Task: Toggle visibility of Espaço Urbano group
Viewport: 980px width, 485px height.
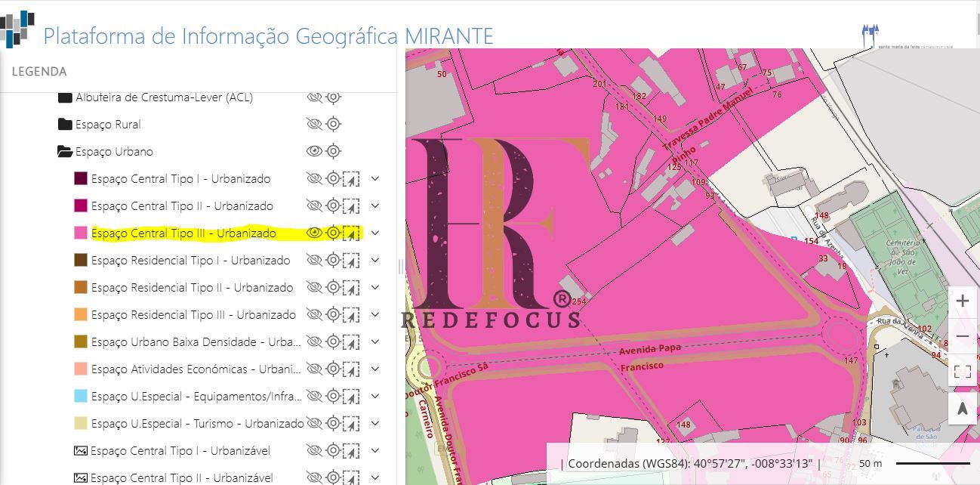Action: click(x=314, y=151)
